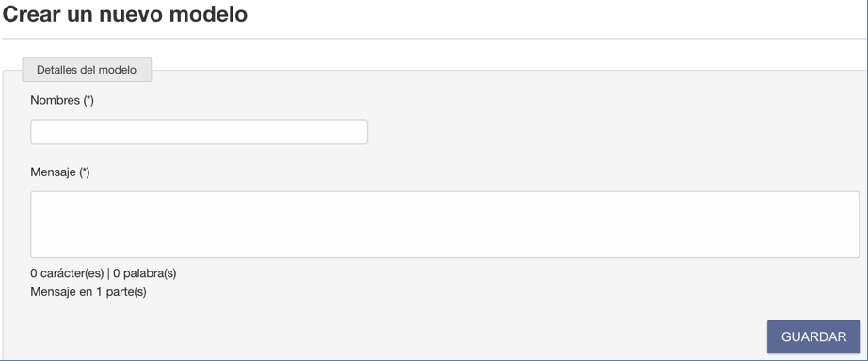This screenshot has height=361, width=868.
Task: Click the required asterisk beside Mensaje
Action: pyautogui.click(x=84, y=172)
